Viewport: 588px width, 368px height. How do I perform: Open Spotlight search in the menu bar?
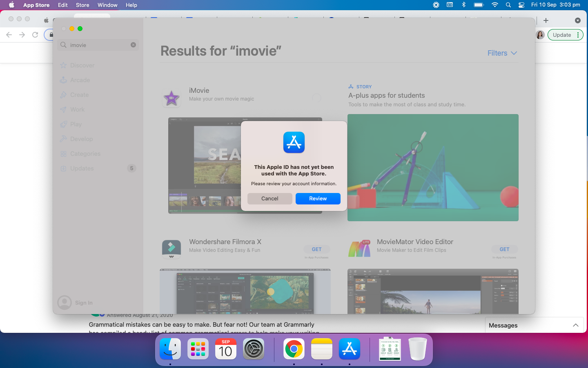coord(508,5)
